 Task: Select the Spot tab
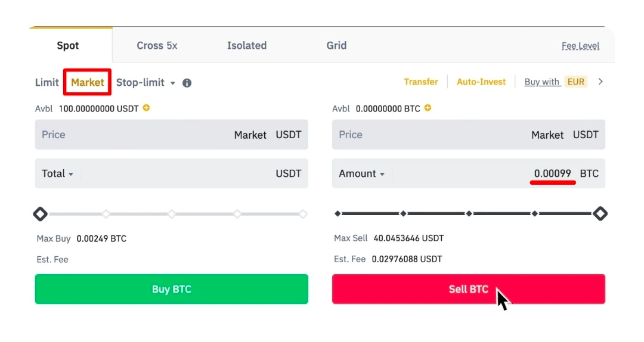pos(68,45)
